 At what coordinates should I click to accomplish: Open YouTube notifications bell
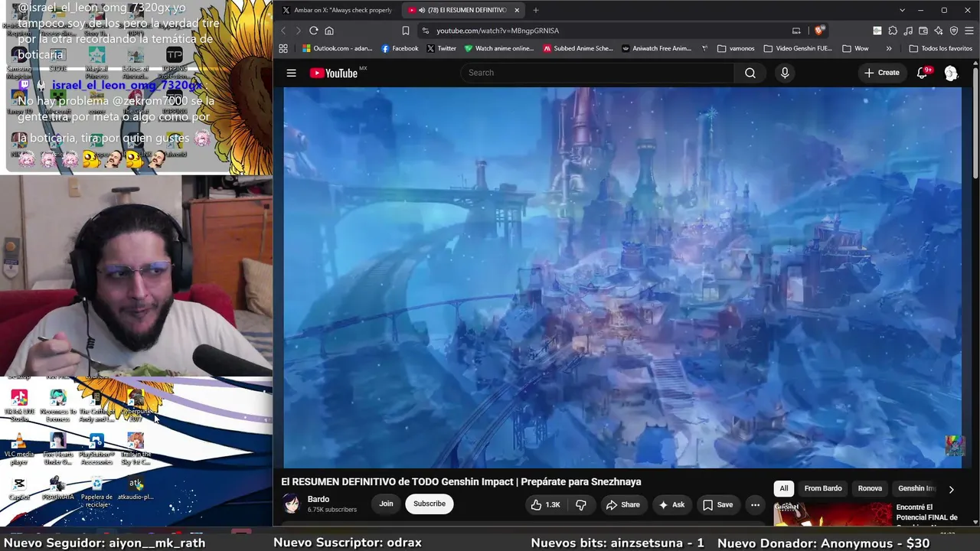coord(923,73)
